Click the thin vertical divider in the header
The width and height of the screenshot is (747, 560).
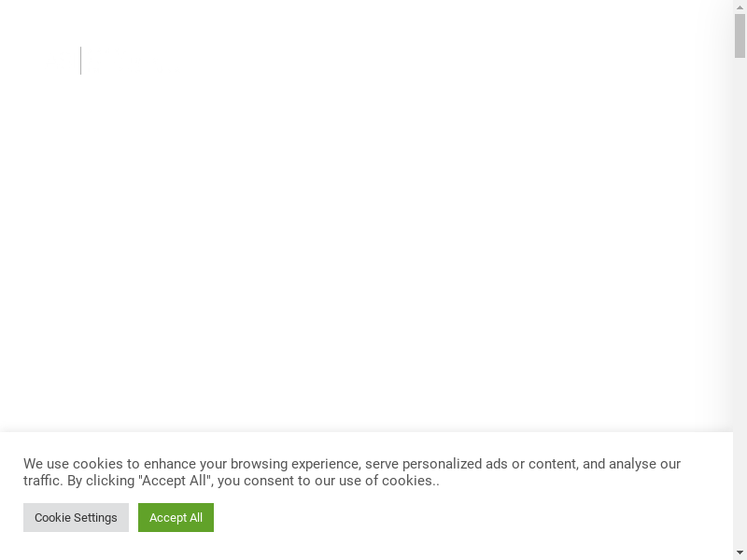[81, 61]
